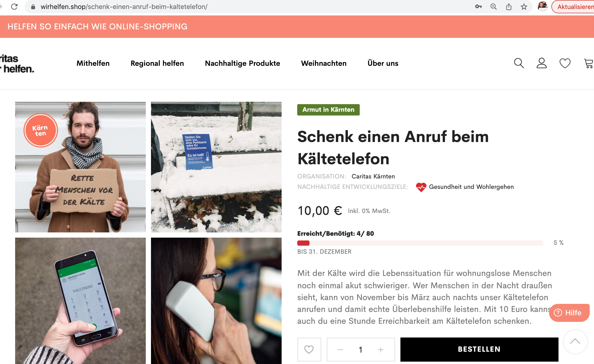Image resolution: width=594 pixels, height=364 pixels.
Task: Open the wishlist heart in header
Action: click(x=565, y=63)
